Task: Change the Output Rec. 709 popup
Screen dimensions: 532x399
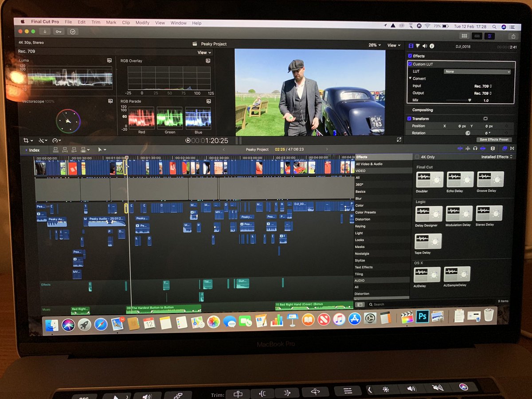Action: coord(483,94)
